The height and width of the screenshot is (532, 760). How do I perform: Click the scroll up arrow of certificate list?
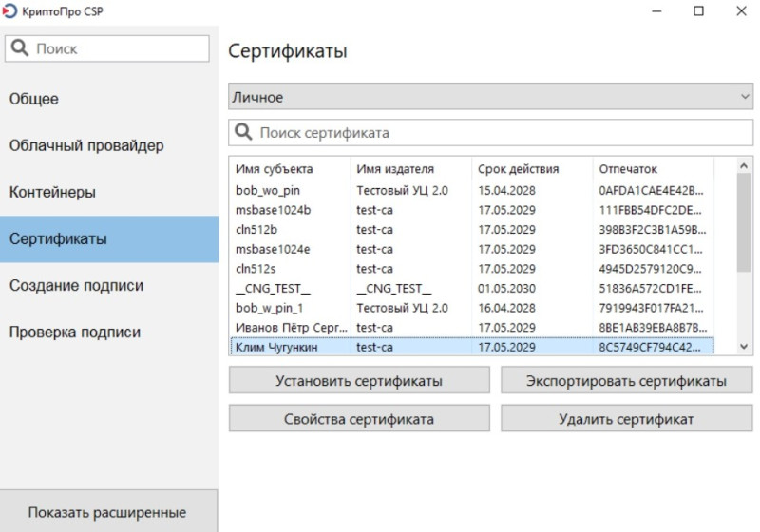click(744, 165)
